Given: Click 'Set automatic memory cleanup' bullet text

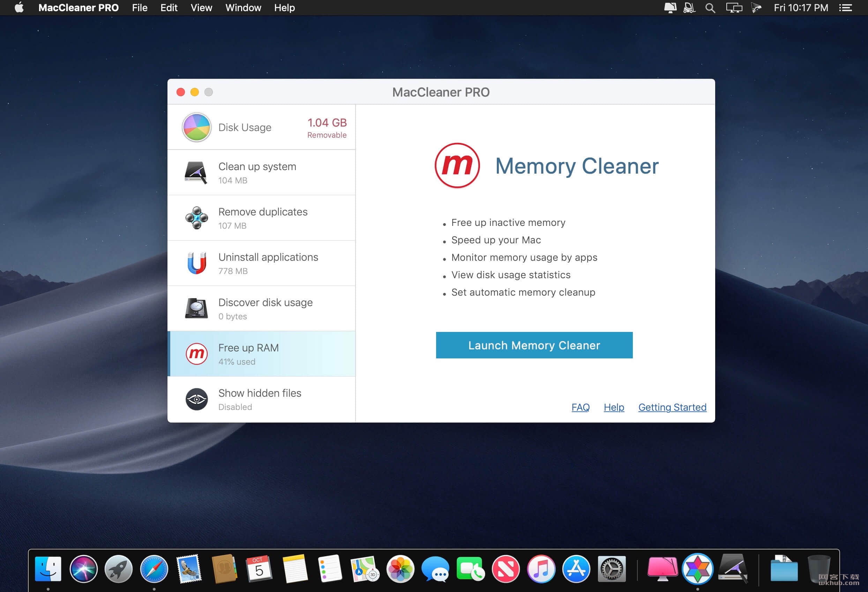Looking at the screenshot, I should point(523,292).
